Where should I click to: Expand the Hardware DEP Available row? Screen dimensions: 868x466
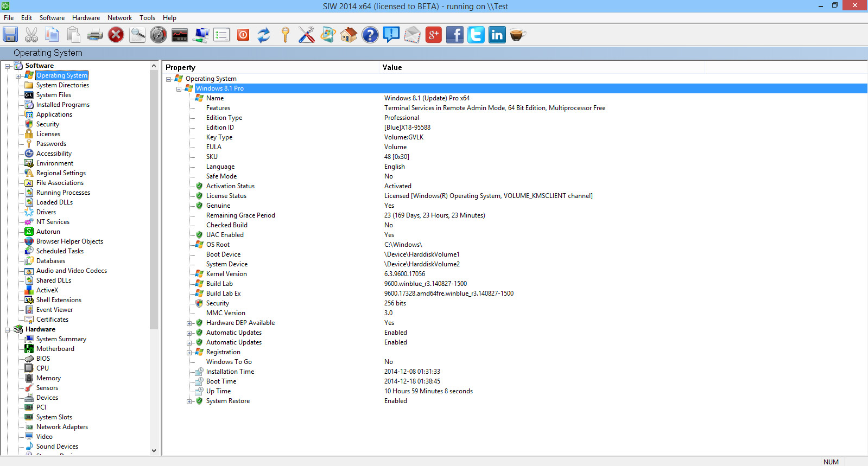[189, 323]
